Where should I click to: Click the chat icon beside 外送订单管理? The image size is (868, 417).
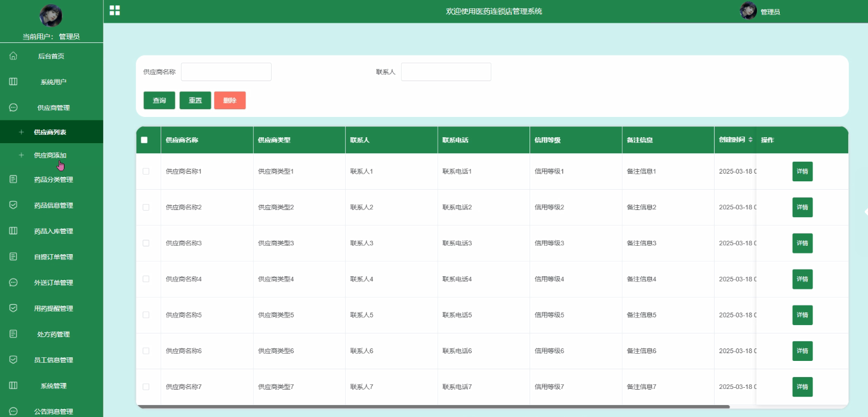pos(13,282)
